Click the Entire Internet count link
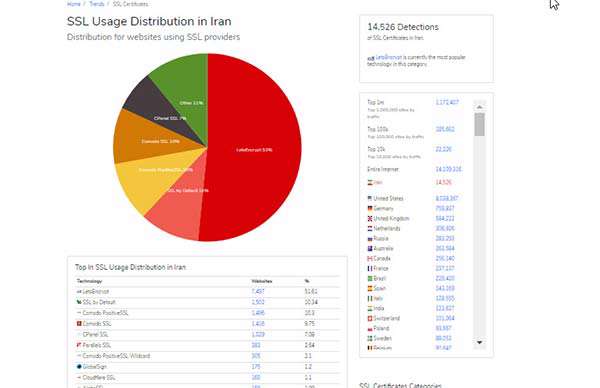This screenshot has width=600, height=388. (x=448, y=169)
